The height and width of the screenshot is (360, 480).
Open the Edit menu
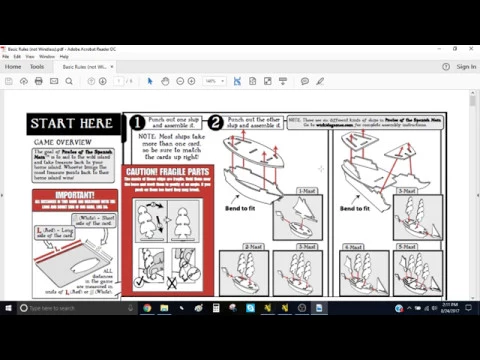[17, 57]
